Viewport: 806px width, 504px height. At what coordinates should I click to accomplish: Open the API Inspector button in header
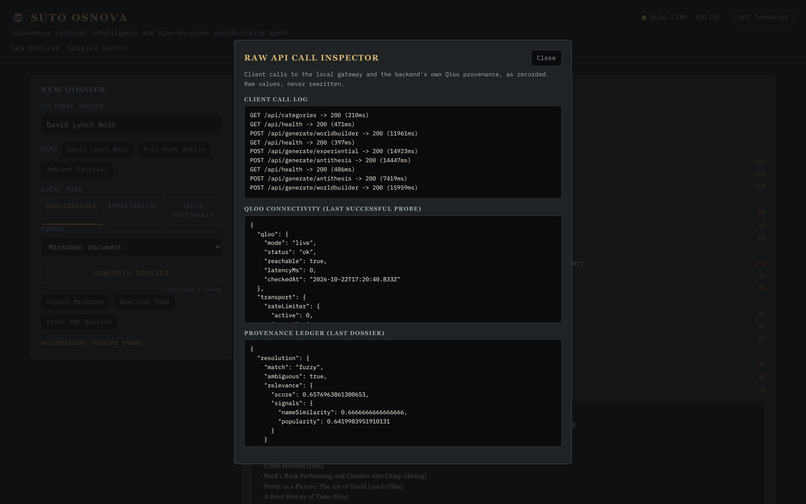click(763, 17)
